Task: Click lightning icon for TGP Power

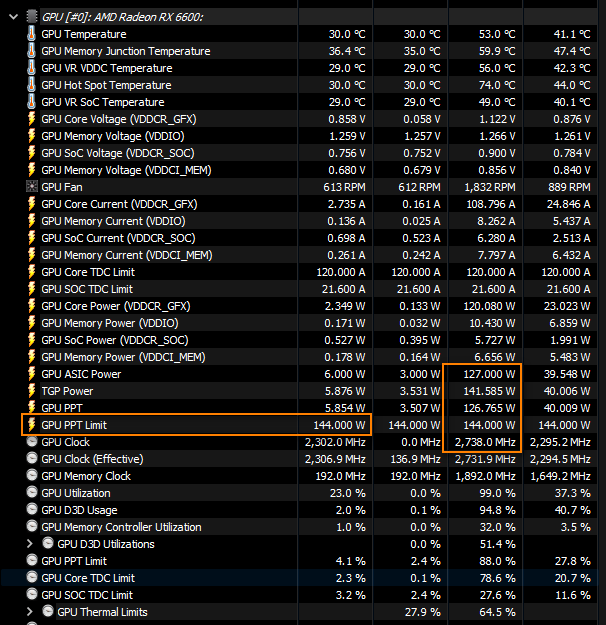Action: tap(31, 391)
